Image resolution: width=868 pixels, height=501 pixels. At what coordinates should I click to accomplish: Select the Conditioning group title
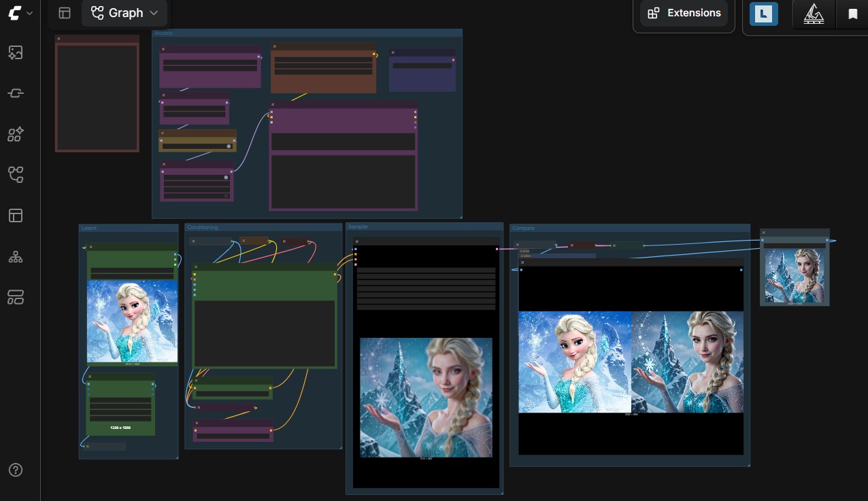click(203, 227)
